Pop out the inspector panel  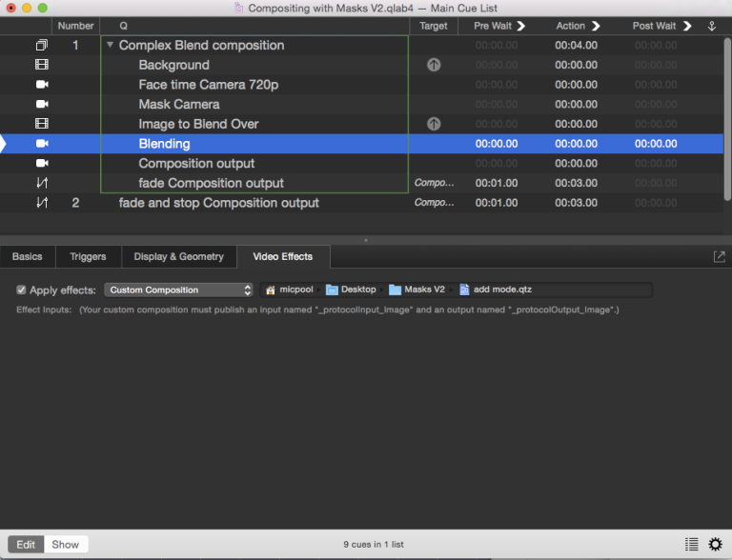(x=719, y=256)
